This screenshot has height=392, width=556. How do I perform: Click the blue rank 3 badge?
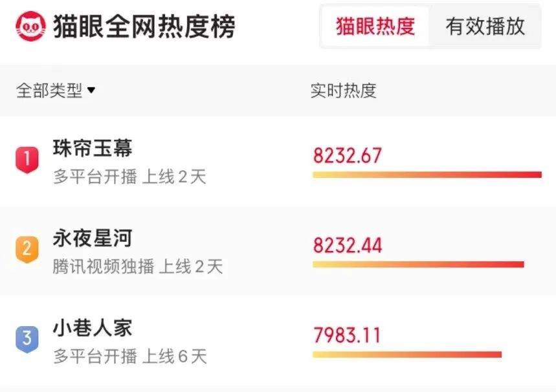click(x=27, y=339)
